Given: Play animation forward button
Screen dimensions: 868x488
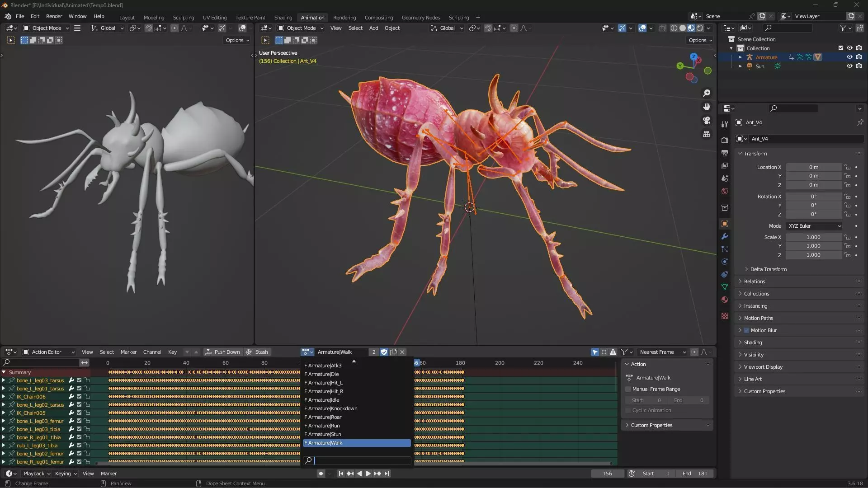Looking at the screenshot, I should [368, 474].
